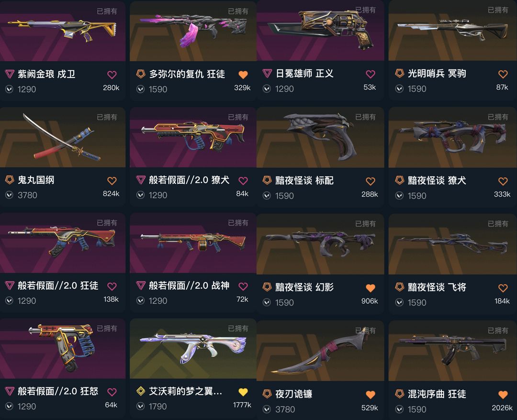
Task: Toggle heart for 日冕雄师 正义
Action: tap(370, 74)
